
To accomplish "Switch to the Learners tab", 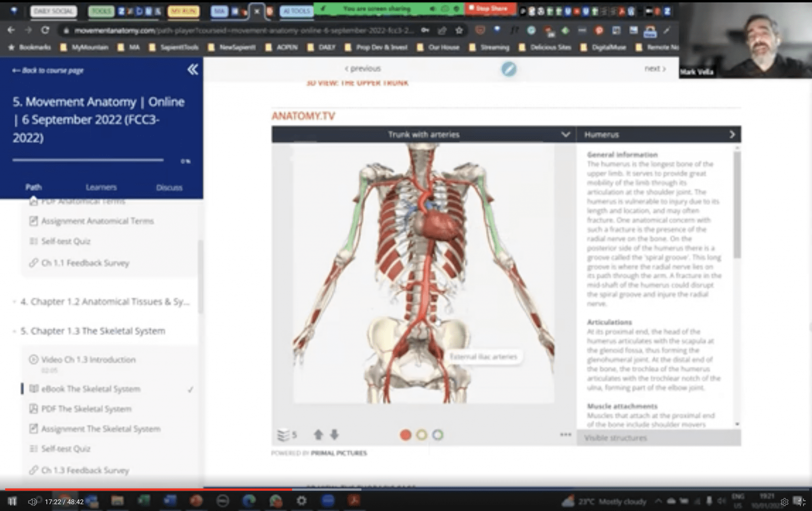I will coord(101,187).
